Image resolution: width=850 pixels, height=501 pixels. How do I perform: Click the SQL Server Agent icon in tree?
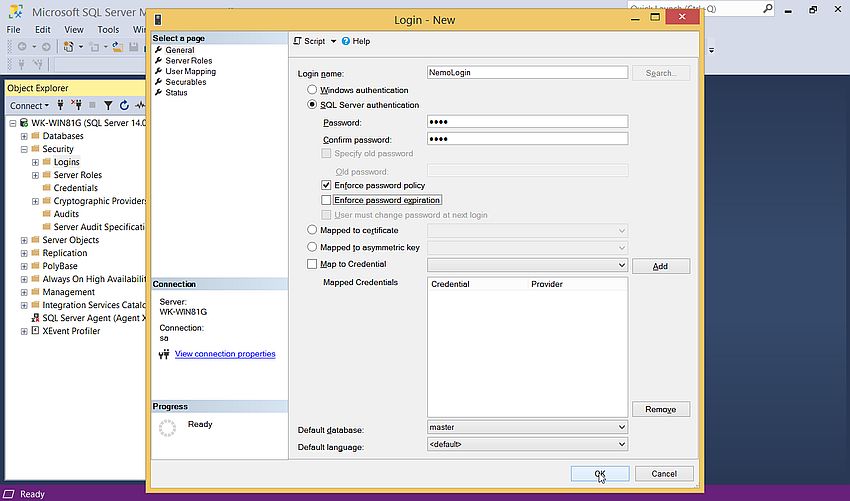[x=36, y=318]
